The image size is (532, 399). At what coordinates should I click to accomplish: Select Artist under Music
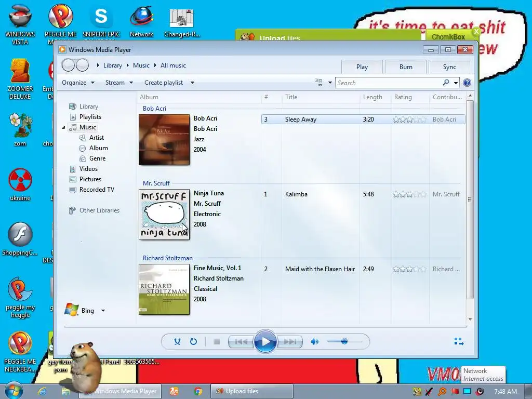pyautogui.click(x=96, y=137)
